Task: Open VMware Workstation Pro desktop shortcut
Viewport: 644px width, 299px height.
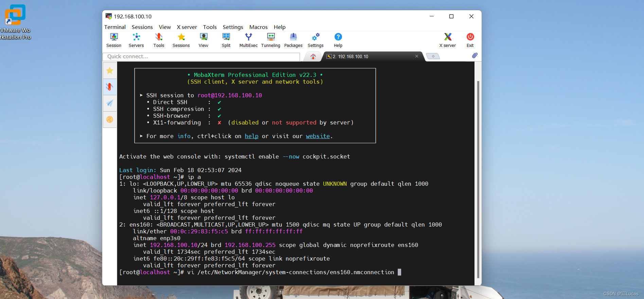Action: pos(15,22)
